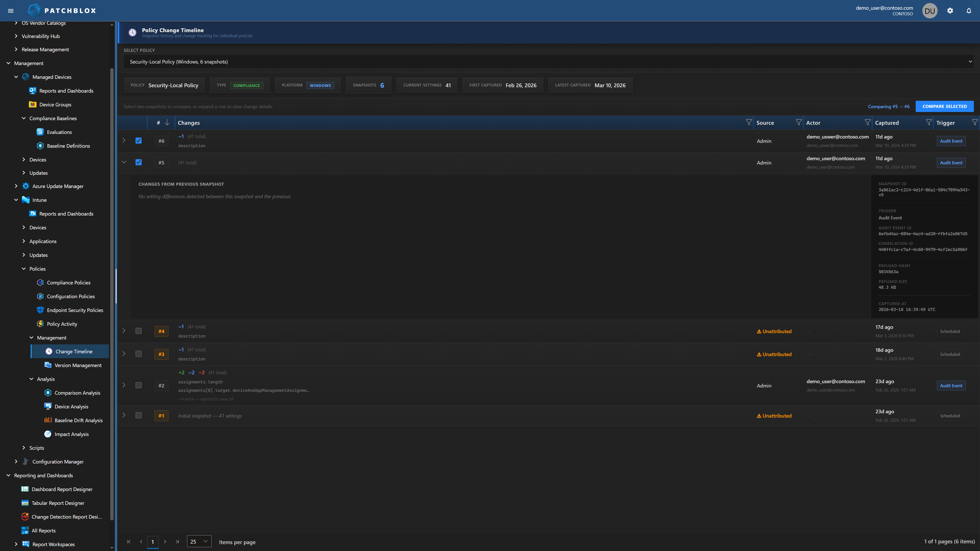Click the Compare Selected button

944,106
